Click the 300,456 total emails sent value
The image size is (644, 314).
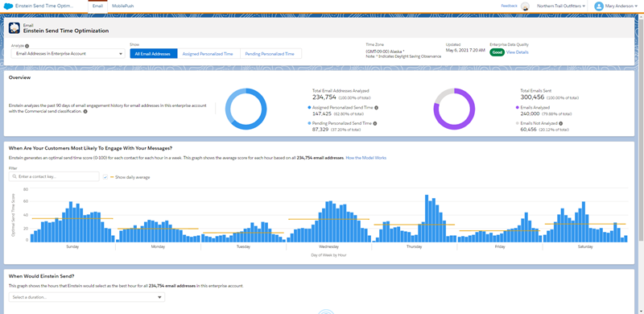click(532, 97)
